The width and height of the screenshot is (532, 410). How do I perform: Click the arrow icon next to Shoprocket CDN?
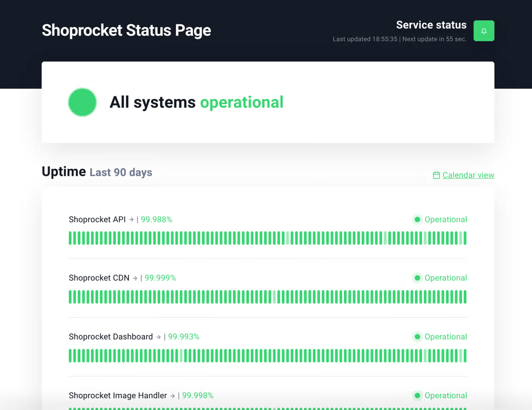click(x=135, y=278)
